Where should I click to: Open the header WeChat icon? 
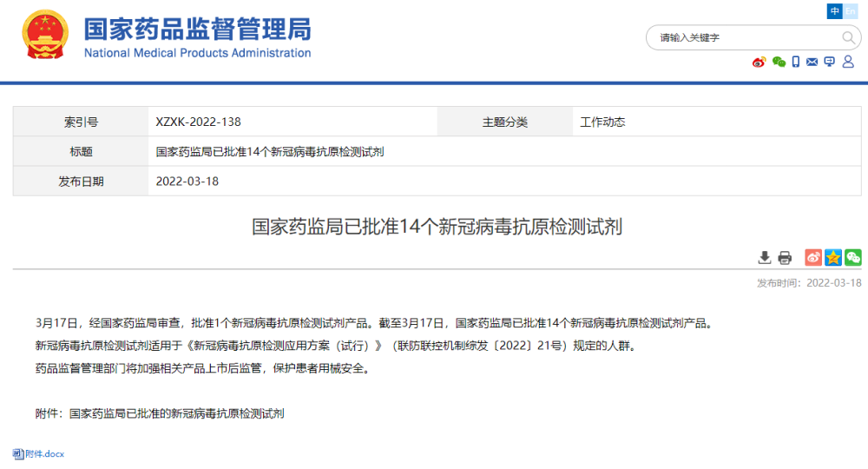pyautogui.click(x=779, y=62)
